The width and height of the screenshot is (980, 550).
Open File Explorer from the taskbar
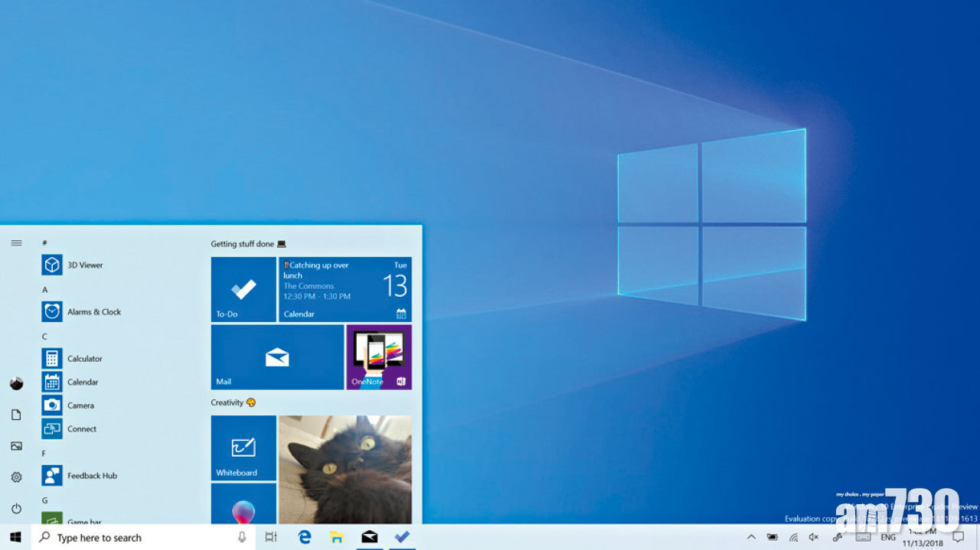[337, 537]
